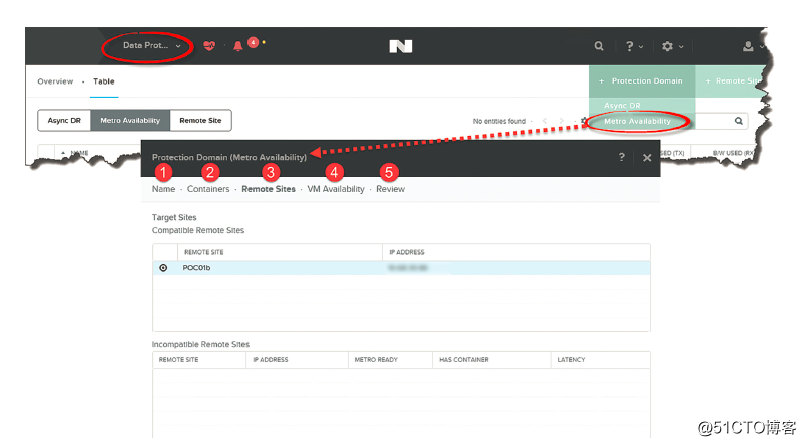This screenshot has height=446, width=806.
Task: Go to the Remote Sites wizard step
Action: click(x=268, y=189)
